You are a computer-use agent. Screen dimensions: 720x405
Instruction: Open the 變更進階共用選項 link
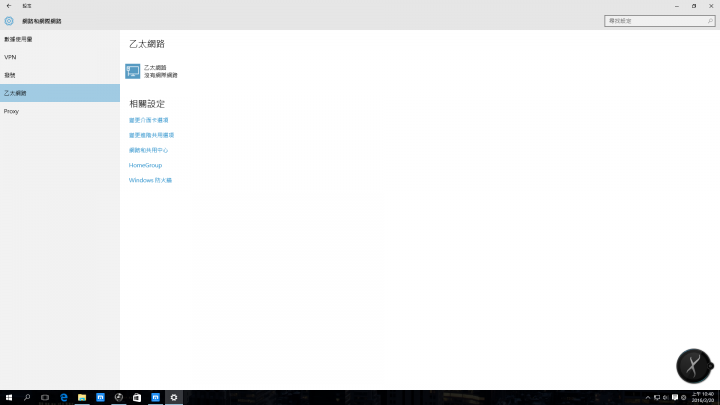pyautogui.click(x=151, y=135)
